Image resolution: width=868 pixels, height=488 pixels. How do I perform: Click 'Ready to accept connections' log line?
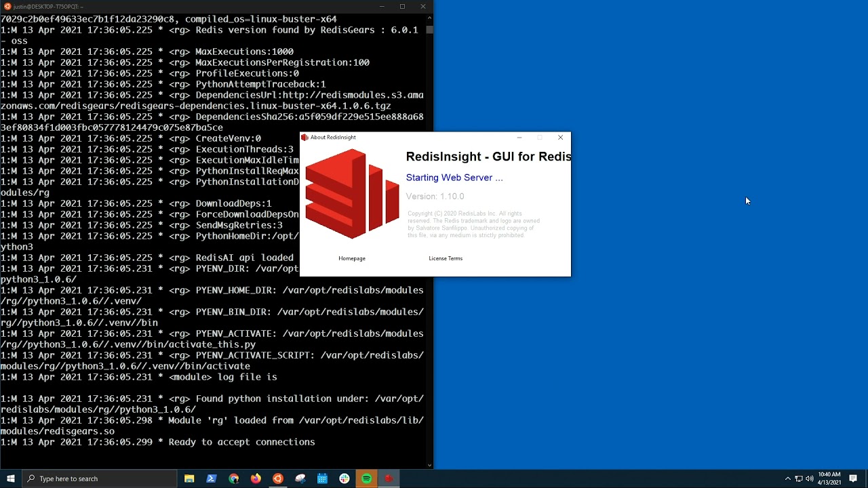pyautogui.click(x=158, y=442)
